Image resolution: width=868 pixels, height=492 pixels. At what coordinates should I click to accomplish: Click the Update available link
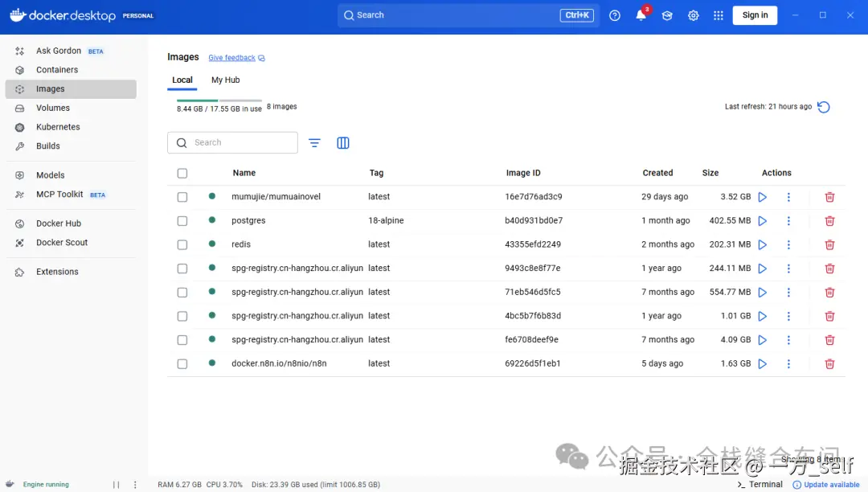pyautogui.click(x=826, y=484)
